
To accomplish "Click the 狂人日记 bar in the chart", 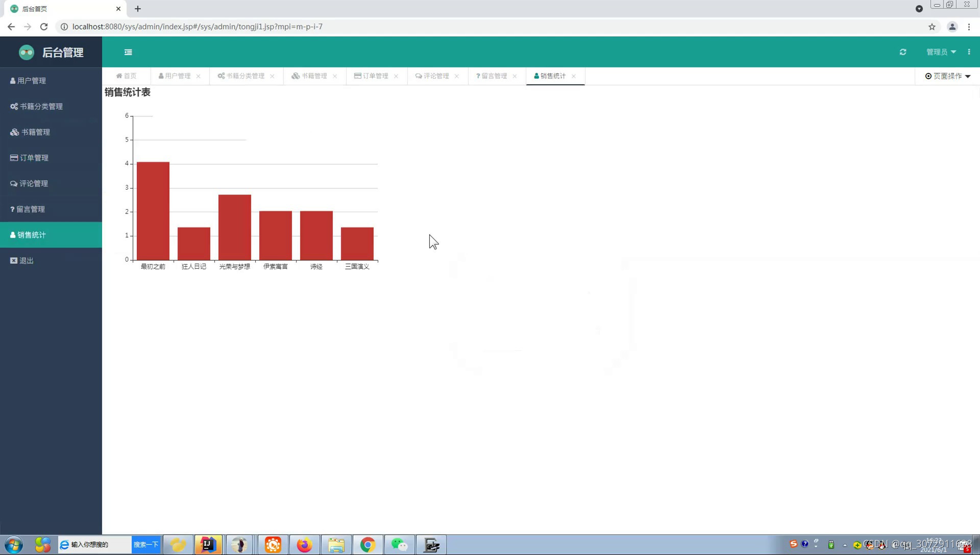I will tap(194, 243).
